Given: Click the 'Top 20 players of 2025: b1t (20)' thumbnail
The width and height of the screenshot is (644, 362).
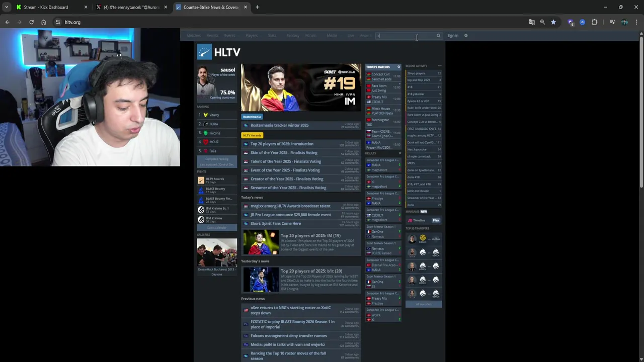Looking at the screenshot, I should coord(261,280).
